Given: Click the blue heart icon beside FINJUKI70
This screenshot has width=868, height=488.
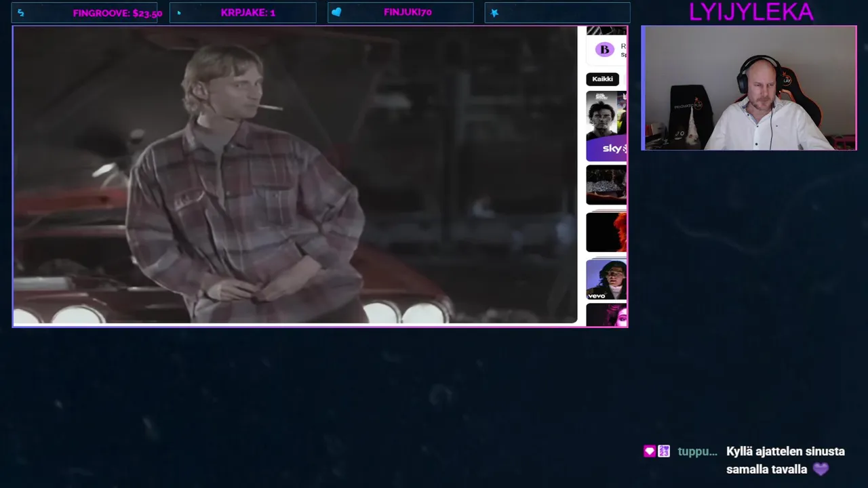Looking at the screenshot, I should click(336, 12).
